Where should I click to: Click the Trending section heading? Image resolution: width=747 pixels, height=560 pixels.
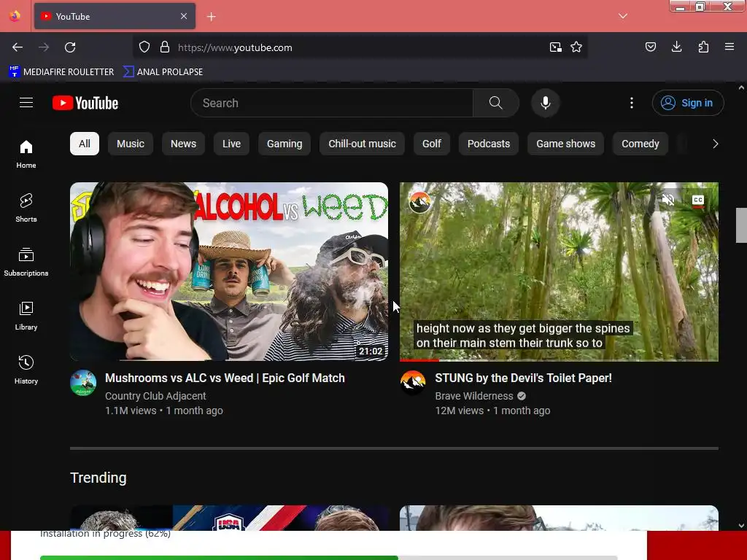[x=98, y=478]
